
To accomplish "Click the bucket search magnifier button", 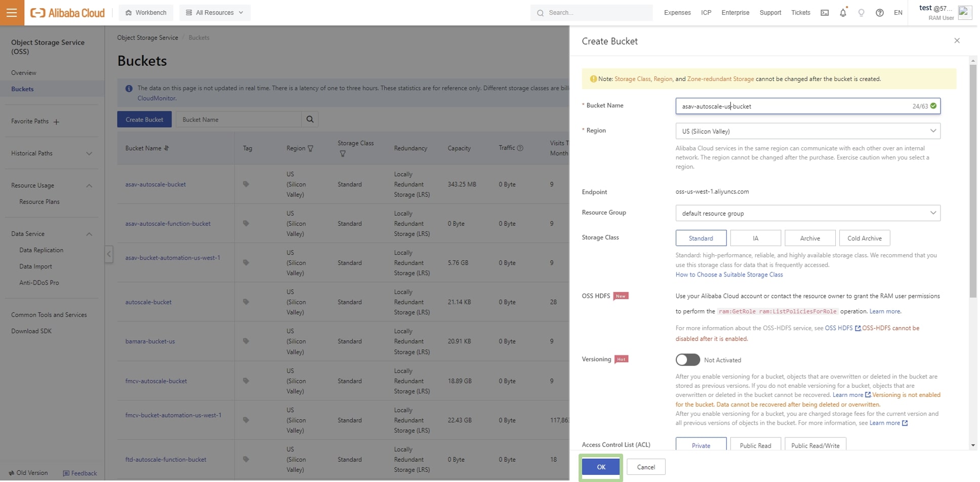I will click(310, 119).
